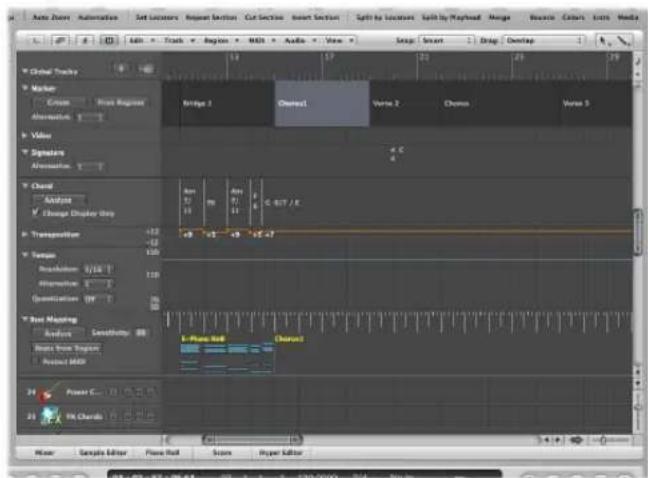Click the Insert Section toolbar button

pyautogui.click(x=315, y=17)
